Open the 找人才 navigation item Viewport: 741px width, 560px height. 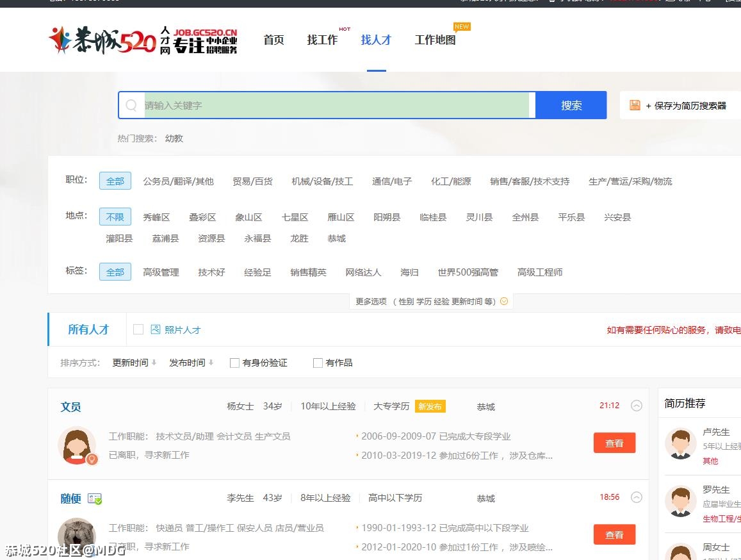376,40
